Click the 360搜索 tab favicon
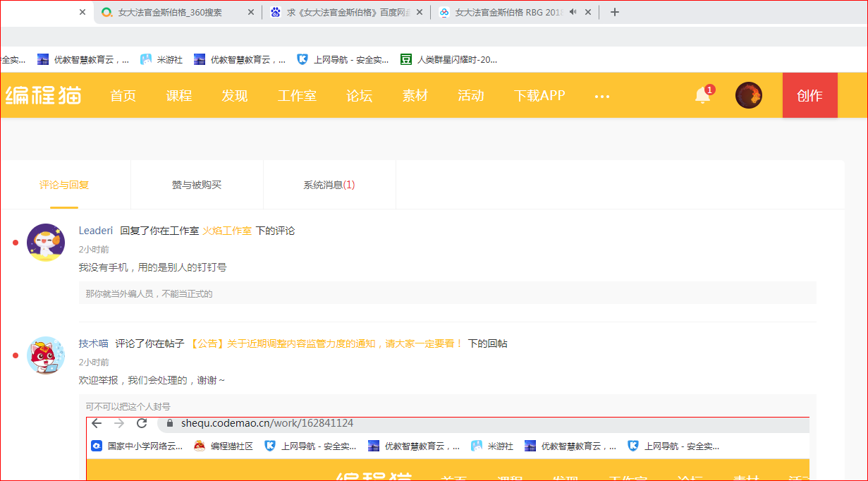 coord(106,12)
